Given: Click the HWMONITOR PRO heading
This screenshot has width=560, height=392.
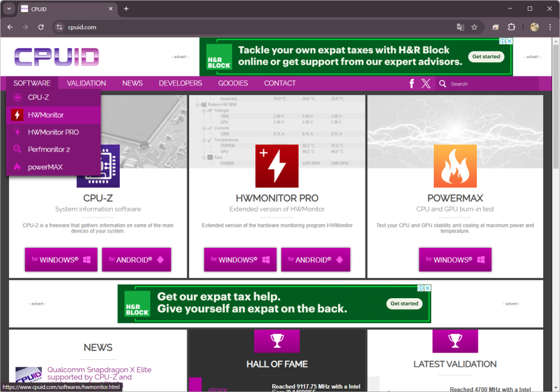Looking at the screenshot, I should 277,198.
